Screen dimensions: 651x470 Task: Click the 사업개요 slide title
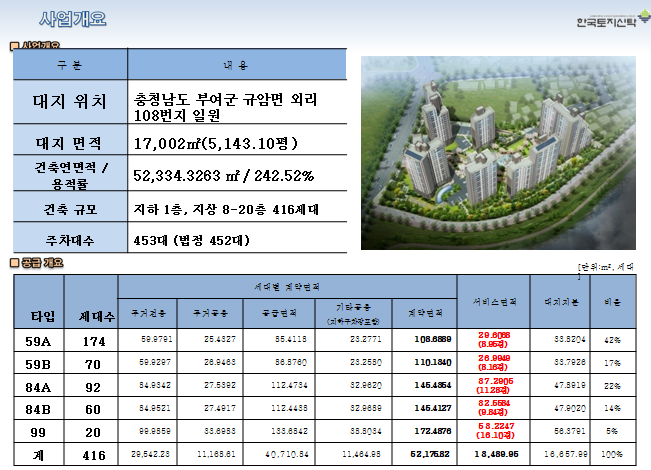(73, 19)
